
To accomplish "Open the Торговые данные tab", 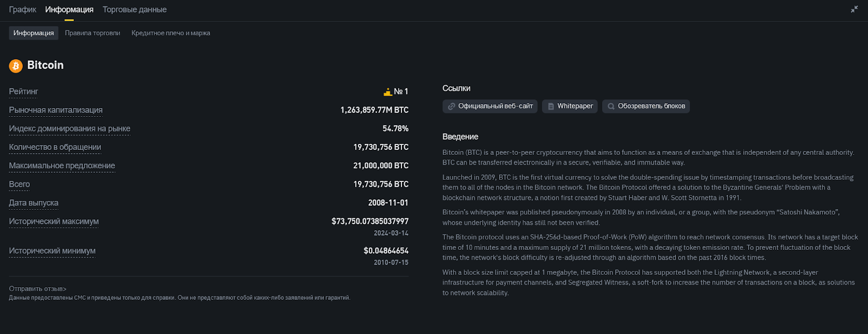I will click(135, 10).
